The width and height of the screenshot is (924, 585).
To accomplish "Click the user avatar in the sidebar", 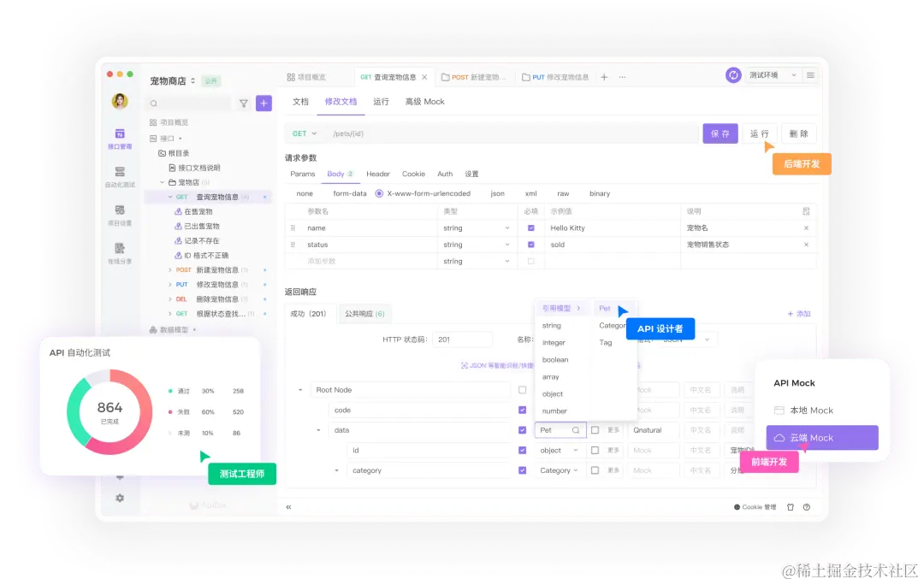I will click(x=120, y=101).
